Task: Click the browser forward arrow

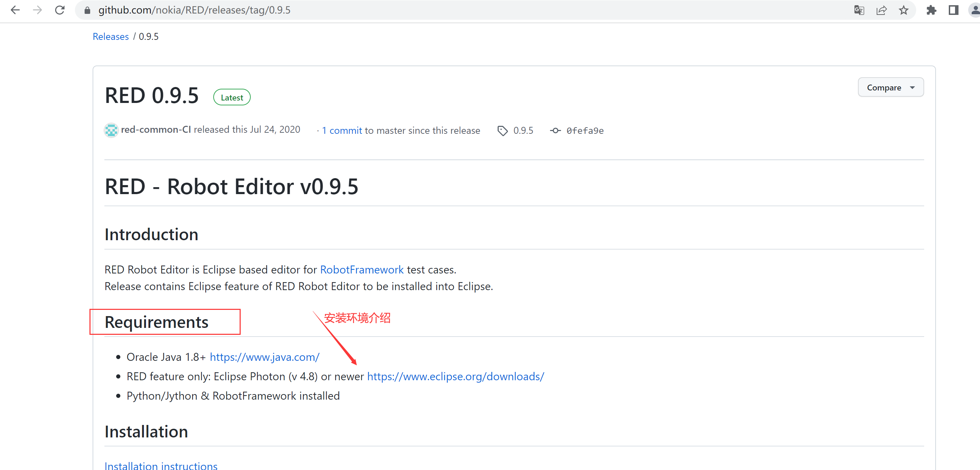Action: point(37,10)
